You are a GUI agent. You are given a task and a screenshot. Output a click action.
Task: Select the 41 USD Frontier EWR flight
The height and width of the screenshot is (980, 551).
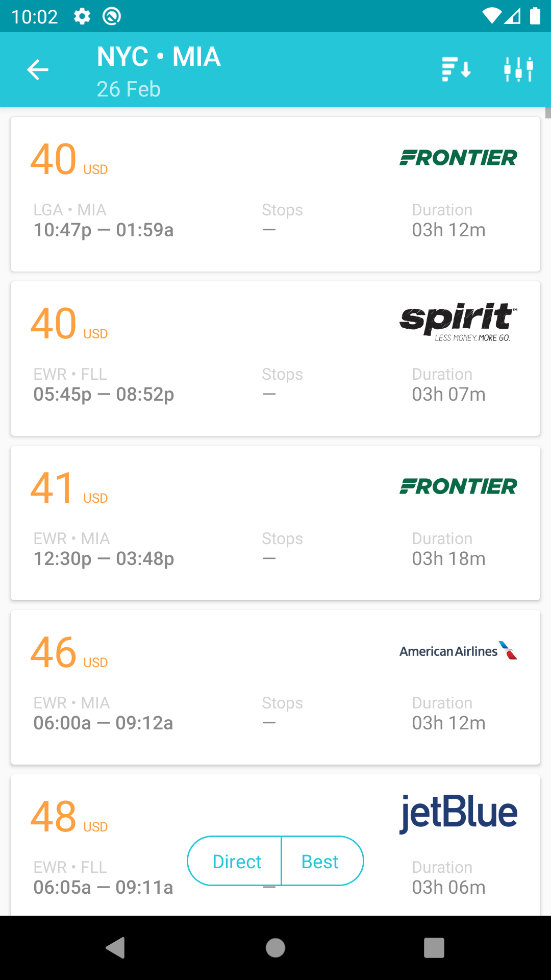(x=275, y=523)
